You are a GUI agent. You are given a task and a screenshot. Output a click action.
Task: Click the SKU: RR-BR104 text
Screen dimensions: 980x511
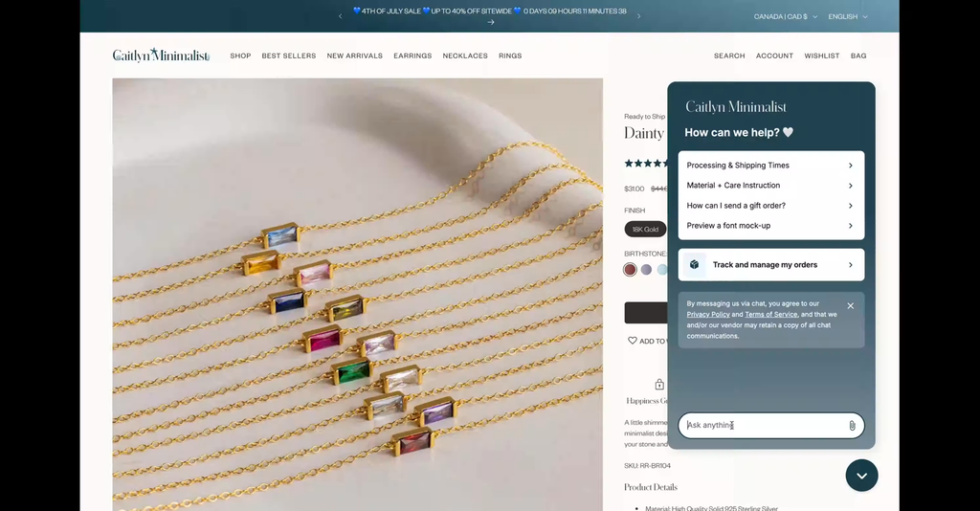pos(647,465)
